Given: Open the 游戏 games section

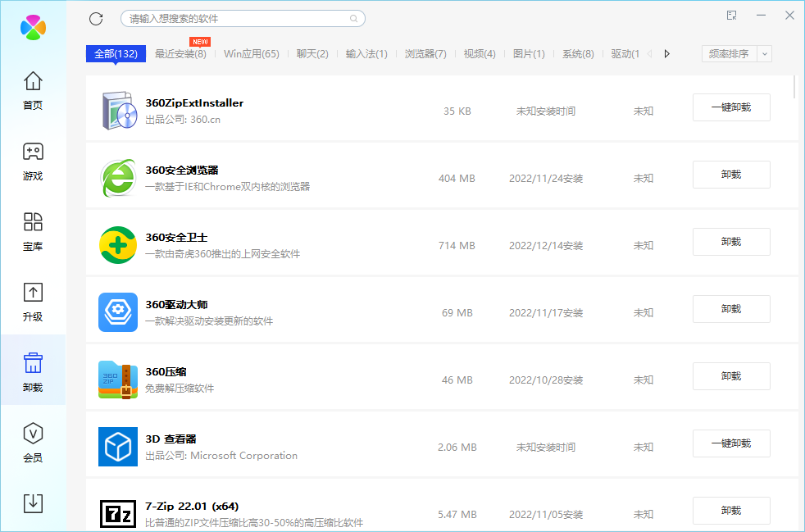Looking at the screenshot, I should click(x=33, y=161).
